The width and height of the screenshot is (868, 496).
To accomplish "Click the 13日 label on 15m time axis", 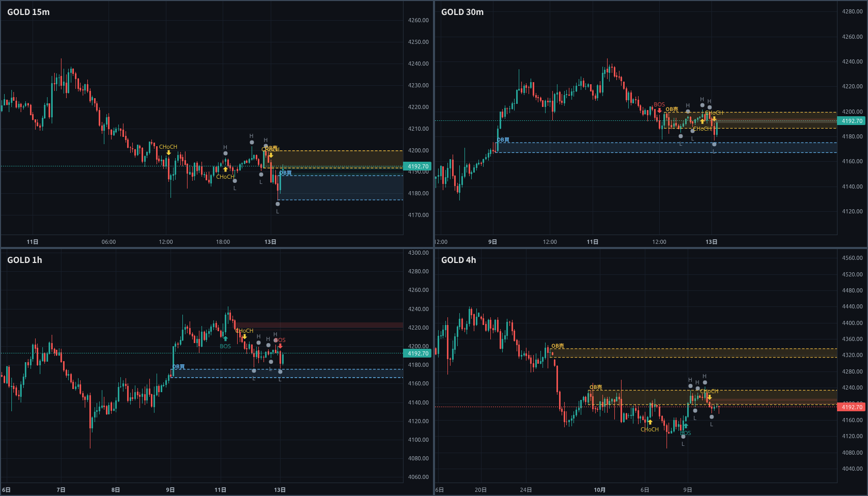I will coord(270,242).
